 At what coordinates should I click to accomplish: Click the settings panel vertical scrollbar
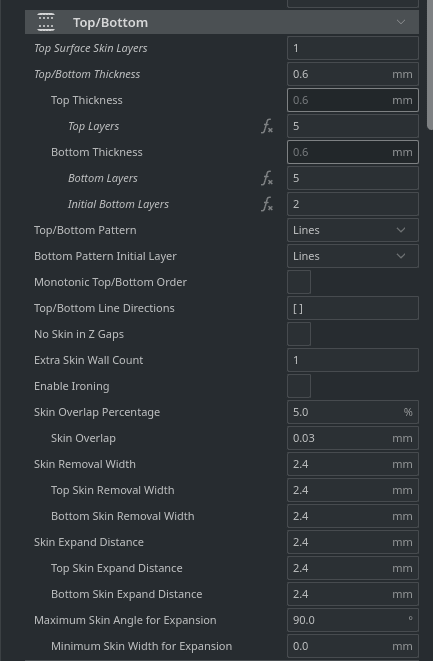pyautogui.click(x=430, y=65)
